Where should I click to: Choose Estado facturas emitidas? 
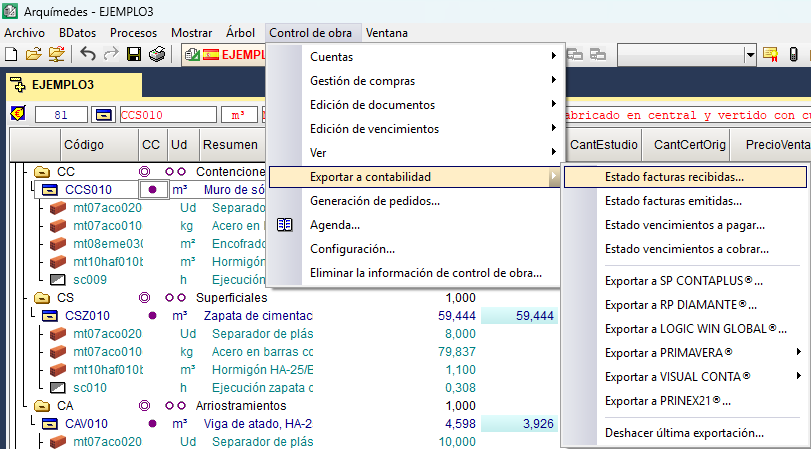coord(685,201)
